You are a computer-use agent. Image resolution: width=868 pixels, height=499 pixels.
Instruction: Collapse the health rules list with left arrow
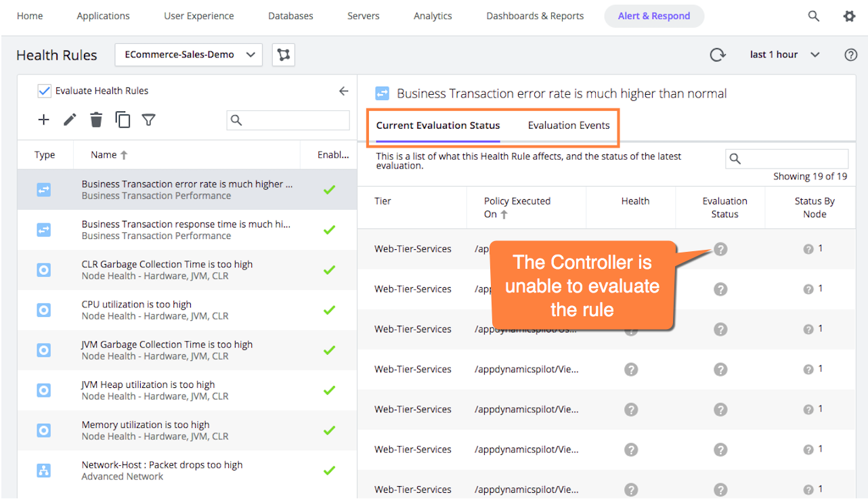343,91
